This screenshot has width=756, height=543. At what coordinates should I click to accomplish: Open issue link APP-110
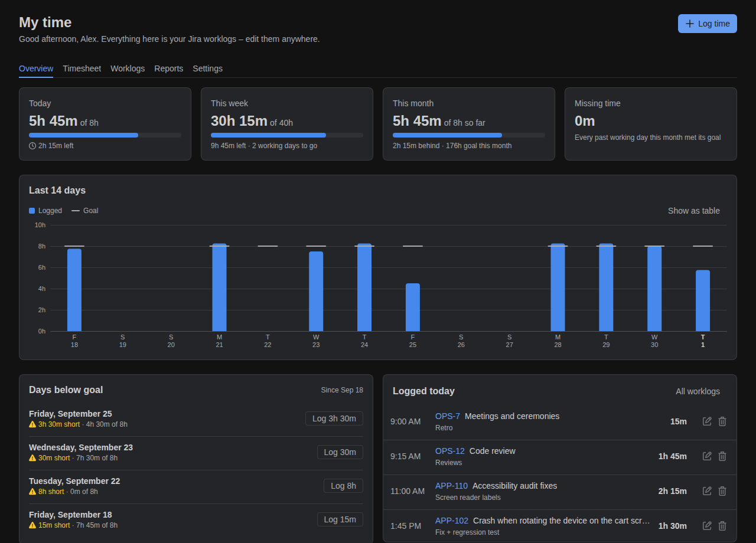pos(451,486)
